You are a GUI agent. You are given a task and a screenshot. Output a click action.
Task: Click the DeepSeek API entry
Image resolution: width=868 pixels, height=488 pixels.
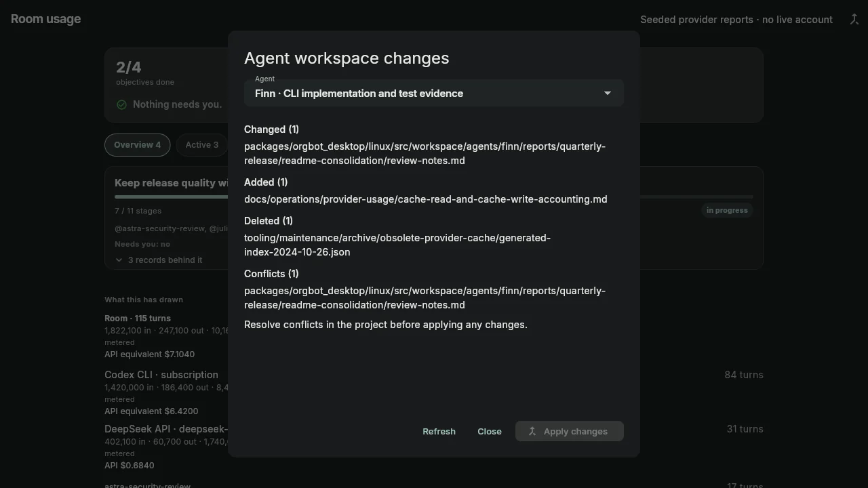click(166, 429)
